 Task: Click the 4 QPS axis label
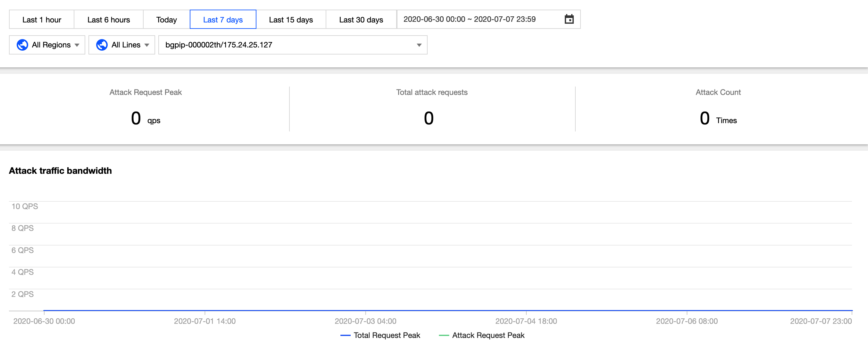(22, 272)
